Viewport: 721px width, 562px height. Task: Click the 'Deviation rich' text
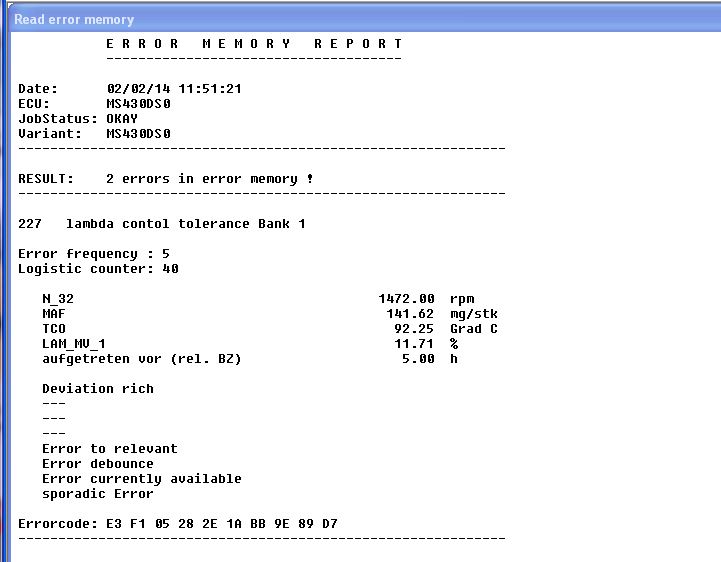[98, 389]
